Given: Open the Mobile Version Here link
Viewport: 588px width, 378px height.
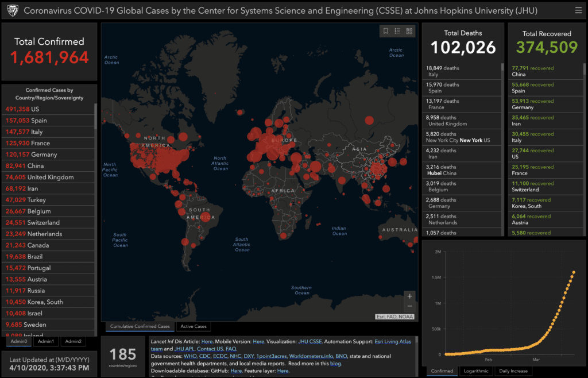Looking at the screenshot, I should point(258,342).
